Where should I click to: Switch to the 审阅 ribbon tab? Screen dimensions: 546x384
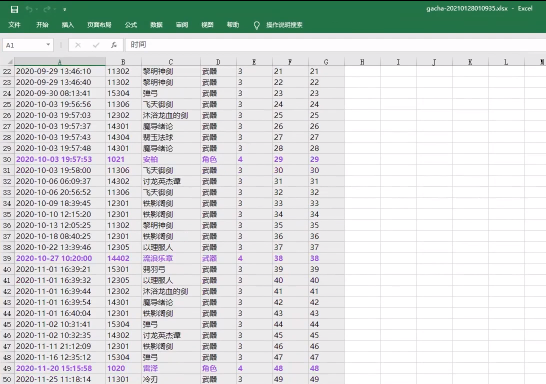pos(182,25)
